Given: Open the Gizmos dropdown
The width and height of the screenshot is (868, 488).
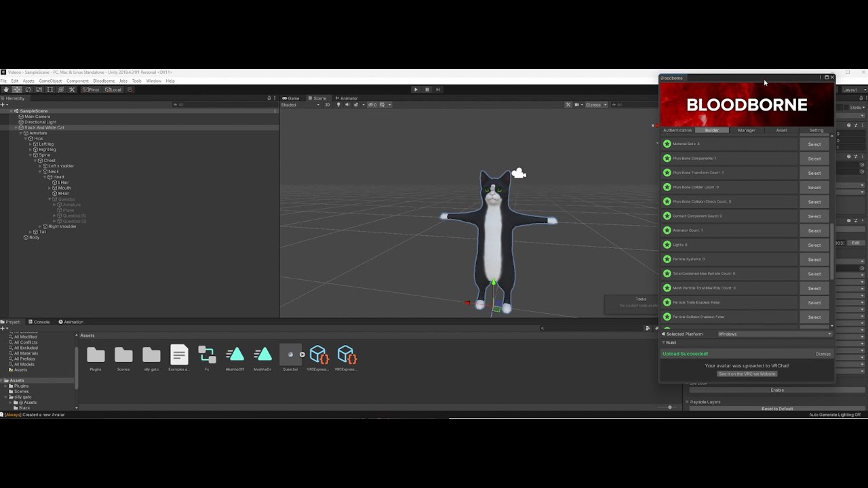Looking at the screenshot, I should 595,104.
